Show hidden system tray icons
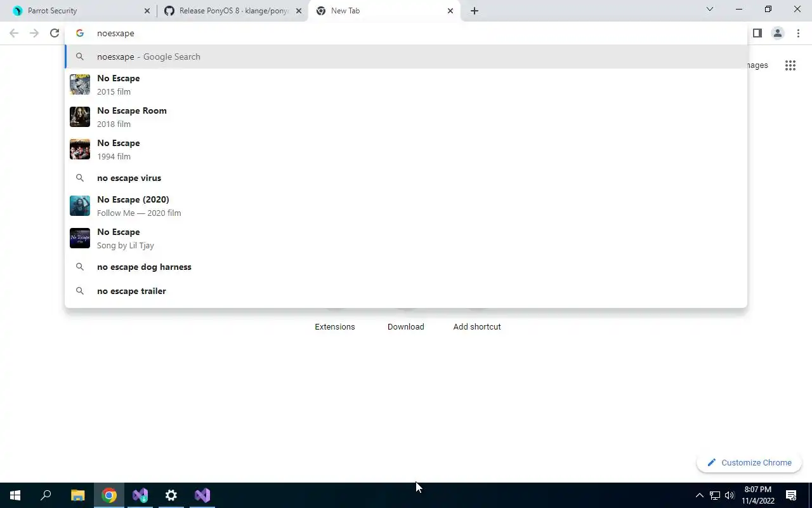Viewport: 812px width, 508px height. pyautogui.click(x=700, y=495)
